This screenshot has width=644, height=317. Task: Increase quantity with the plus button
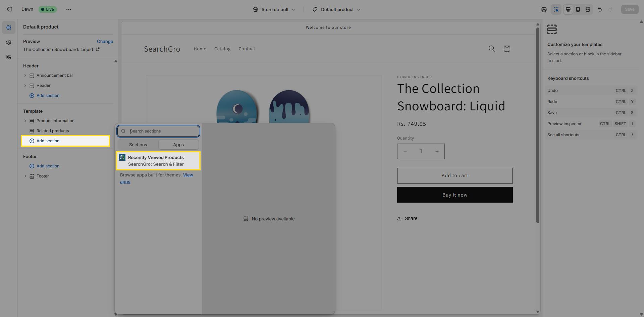437,151
